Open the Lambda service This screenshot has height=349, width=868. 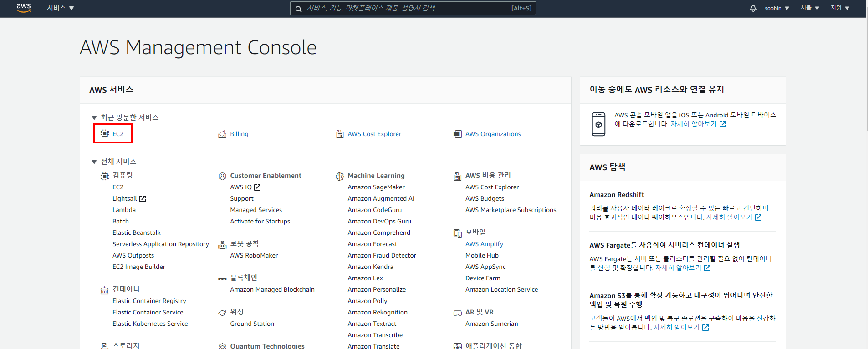click(x=124, y=210)
